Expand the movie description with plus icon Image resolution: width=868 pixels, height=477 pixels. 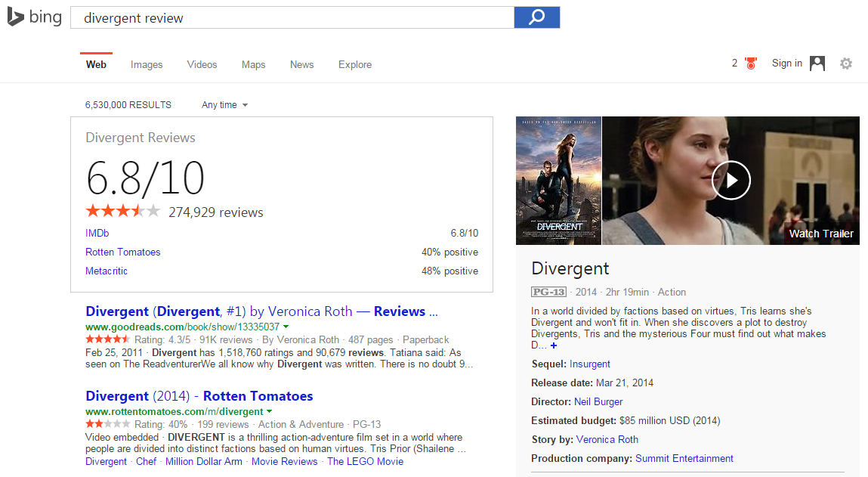click(554, 345)
